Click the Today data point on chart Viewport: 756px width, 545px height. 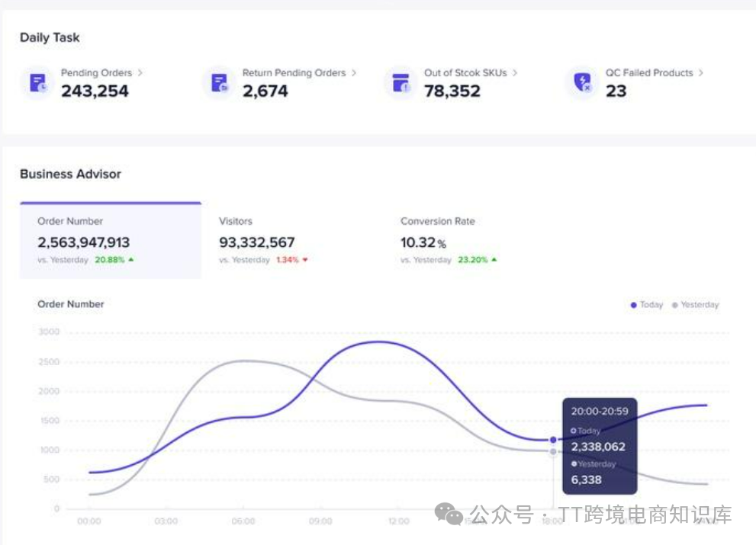pos(553,440)
